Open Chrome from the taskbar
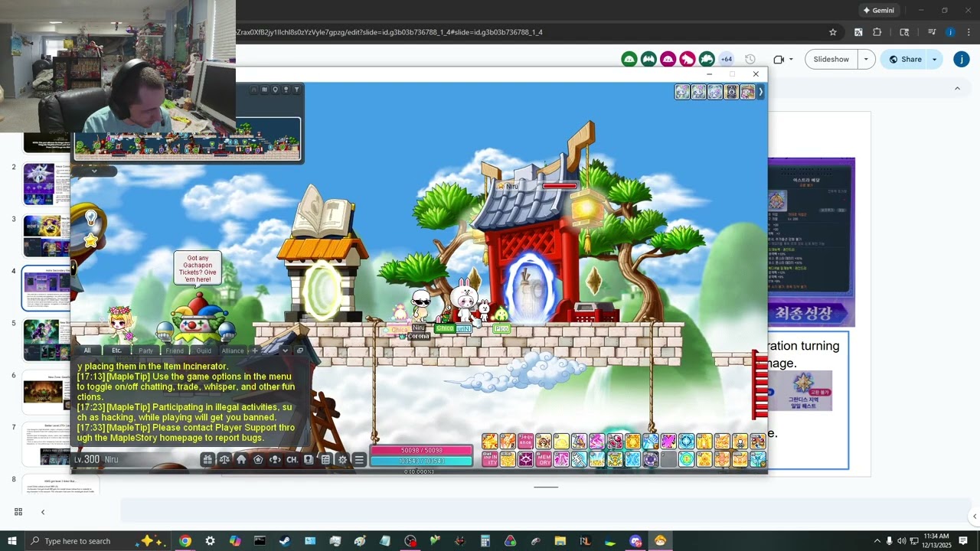Image resolution: width=980 pixels, height=551 pixels. click(185, 541)
